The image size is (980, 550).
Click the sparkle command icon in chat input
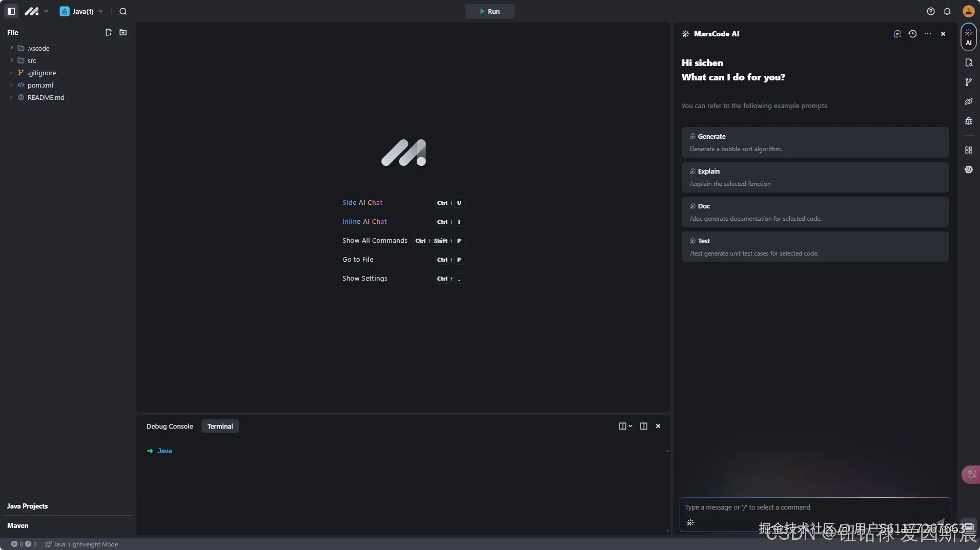click(x=690, y=523)
